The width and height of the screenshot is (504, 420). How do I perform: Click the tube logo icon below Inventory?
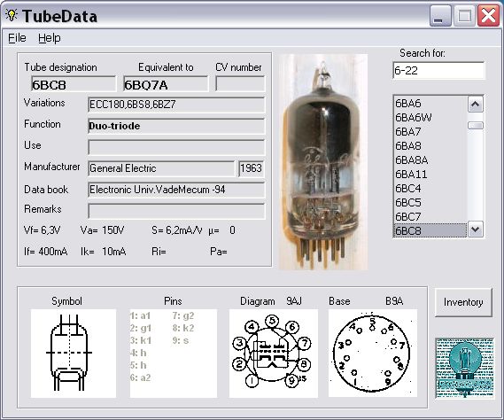pyautogui.click(x=464, y=369)
